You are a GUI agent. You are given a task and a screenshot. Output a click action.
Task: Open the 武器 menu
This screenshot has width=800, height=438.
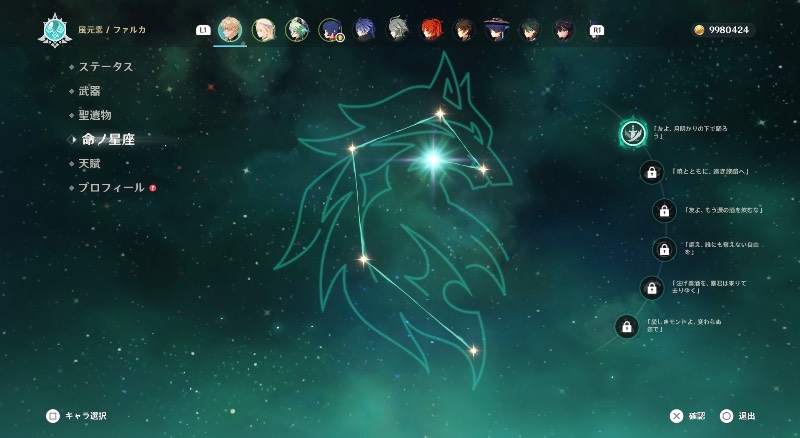pyautogui.click(x=89, y=91)
